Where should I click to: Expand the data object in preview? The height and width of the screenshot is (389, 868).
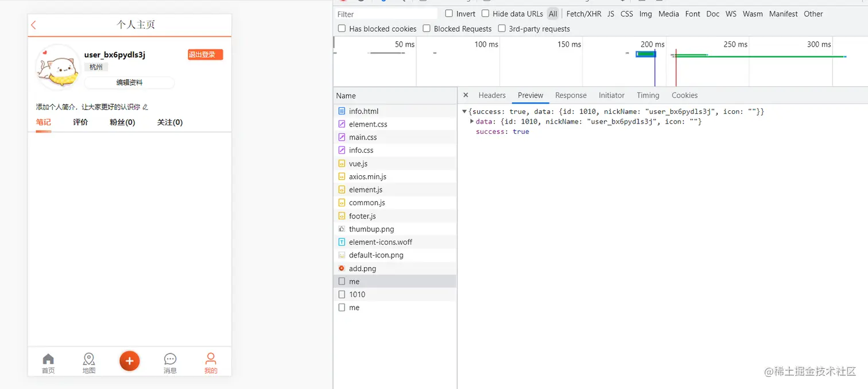[x=472, y=121]
